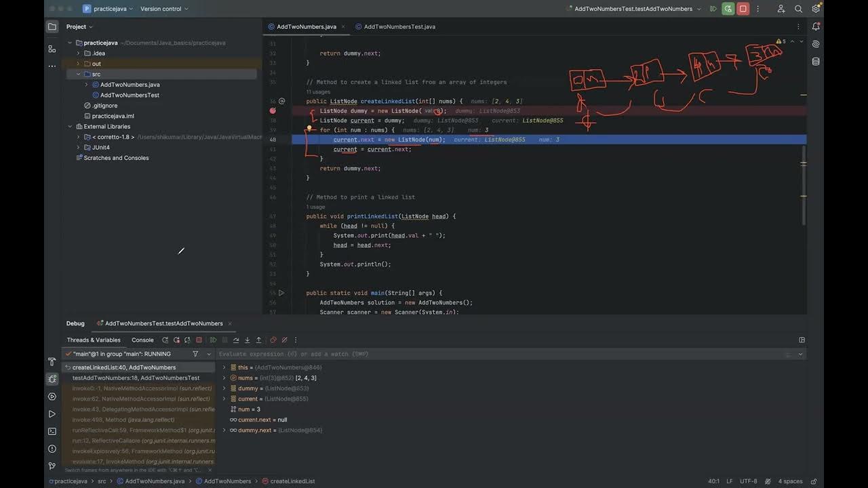This screenshot has width=868, height=488.
Task: Select the Debug bug tool window icon
Action: (52, 379)
